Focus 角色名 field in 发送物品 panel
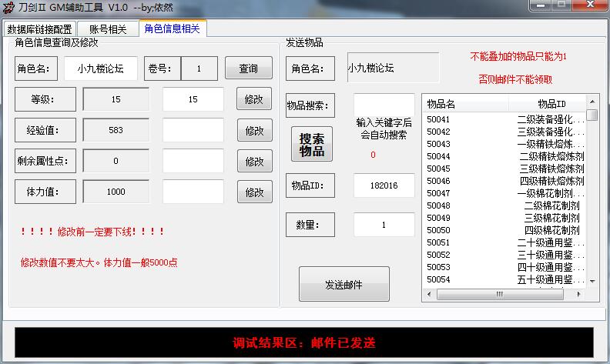The width and height of the screenshot is (610, 364). point(393,68)
